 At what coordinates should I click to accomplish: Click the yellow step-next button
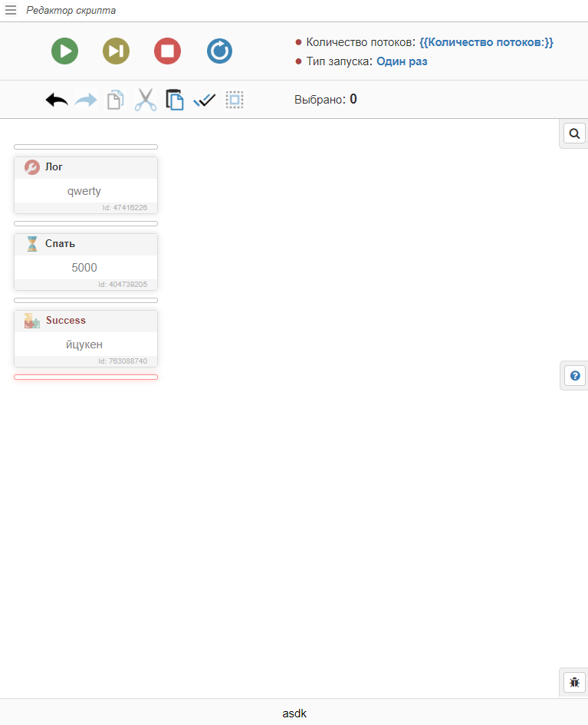[x=116, y=51]
